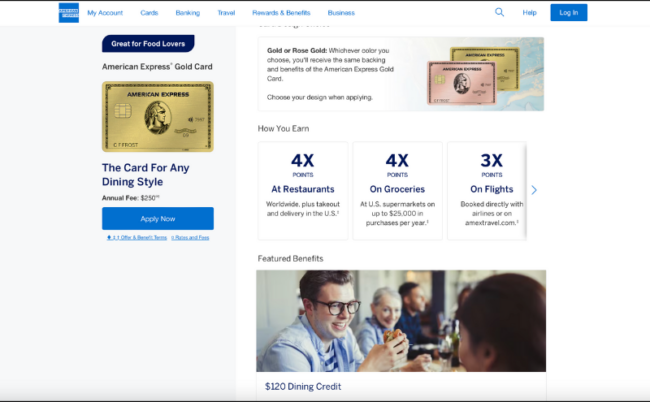Click the right carousel arrow in How You Earn
The width and height of the screenshot is (650, 402).
(x=534, y=190)
